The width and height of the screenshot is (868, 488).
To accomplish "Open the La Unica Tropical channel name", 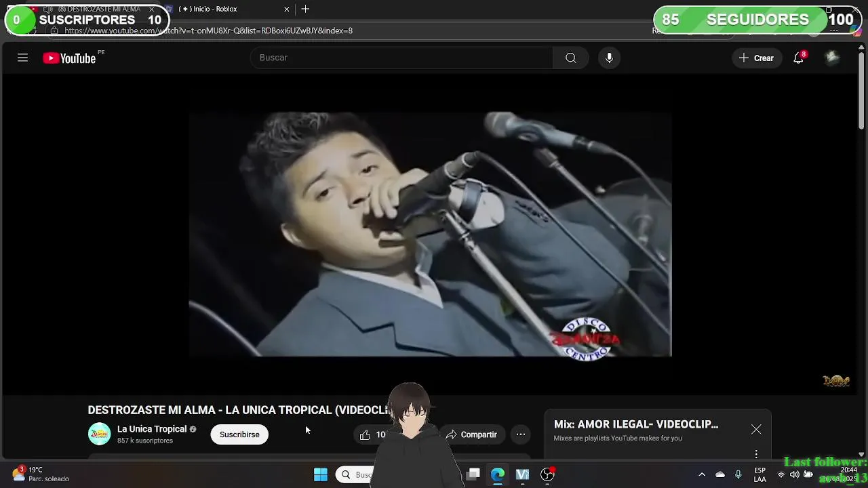I will 152,429.
